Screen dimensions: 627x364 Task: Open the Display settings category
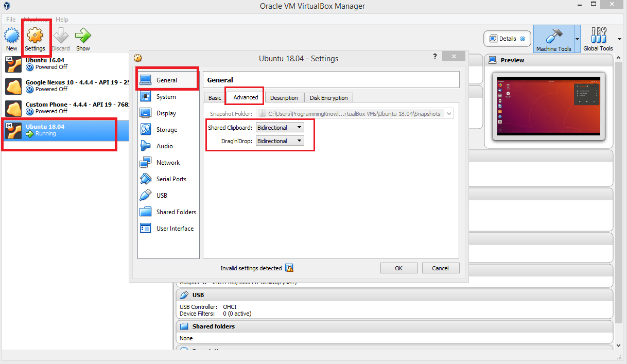click(168, 113)
